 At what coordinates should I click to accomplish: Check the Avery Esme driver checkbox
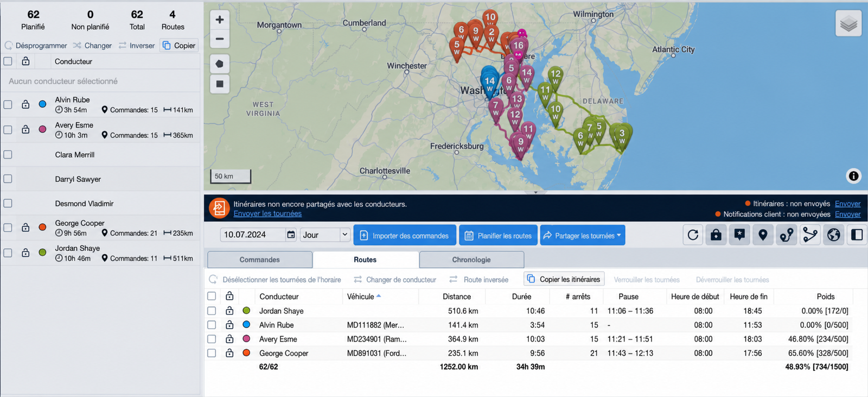tap(8, 129)
